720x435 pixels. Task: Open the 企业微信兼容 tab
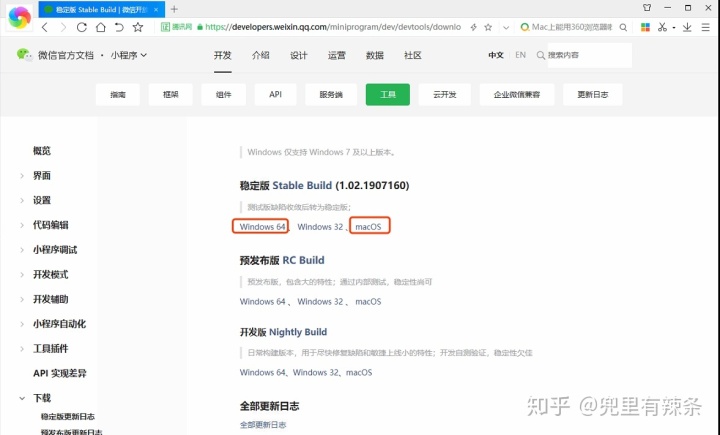[517, 95]
